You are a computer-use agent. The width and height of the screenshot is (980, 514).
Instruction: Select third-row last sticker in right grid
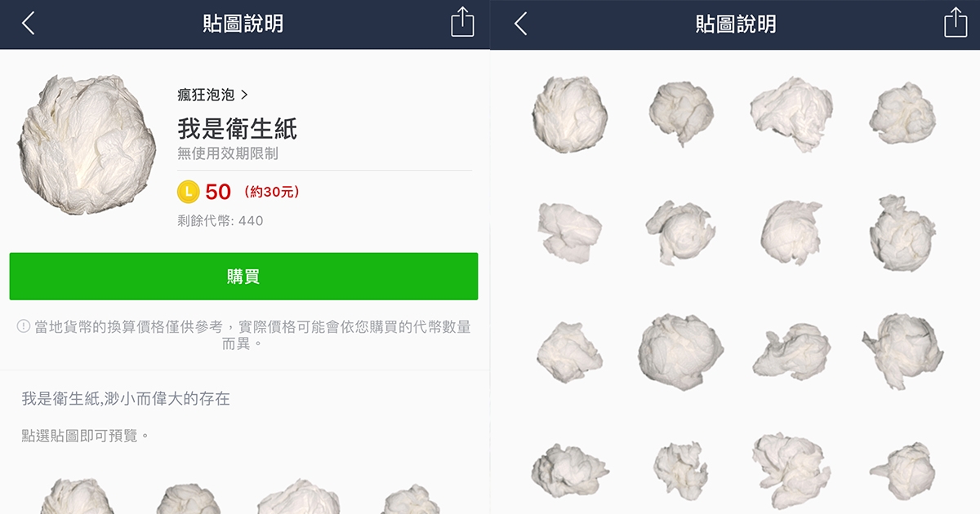coord(902,352)
